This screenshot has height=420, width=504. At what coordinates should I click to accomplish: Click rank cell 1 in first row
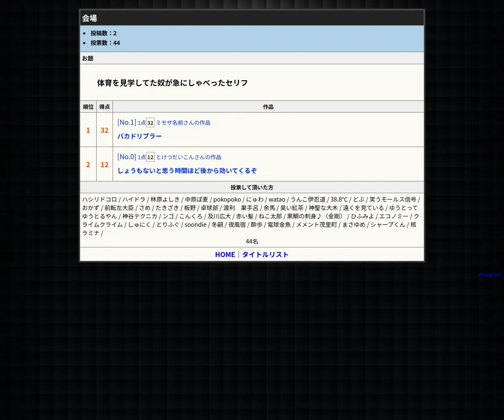tap(88, 130)
